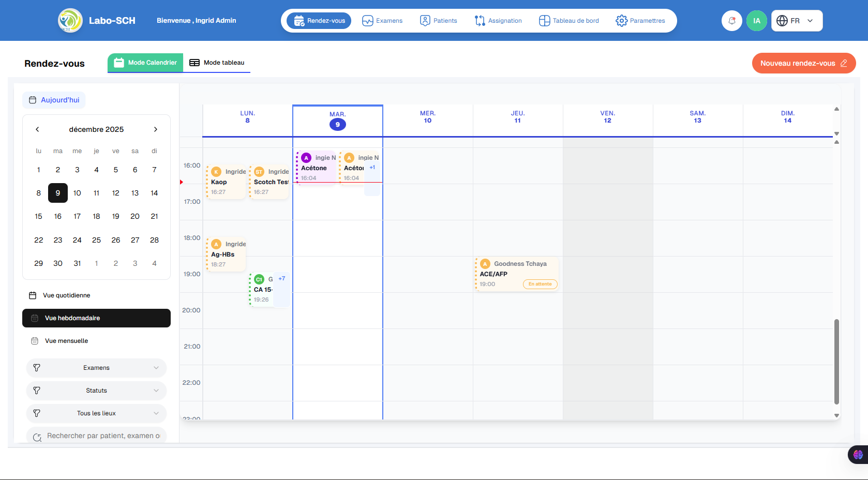Select the Patients icon in navigation
Screen dimensions: 868x480
[x=425, y=20]
